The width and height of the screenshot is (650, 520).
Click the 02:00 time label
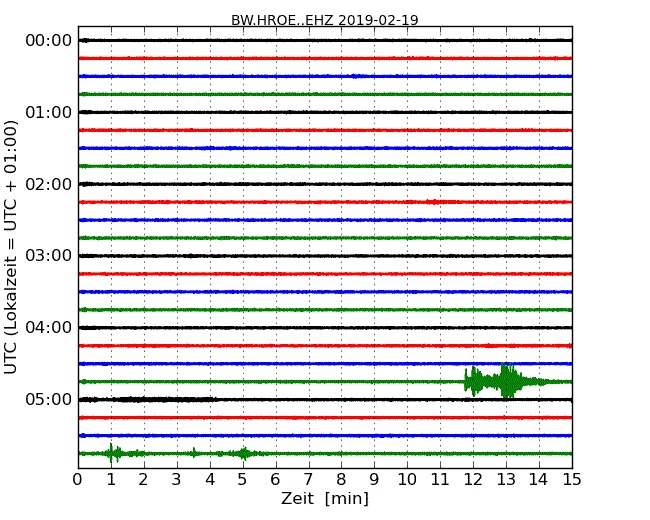click(x=49, y=184)
